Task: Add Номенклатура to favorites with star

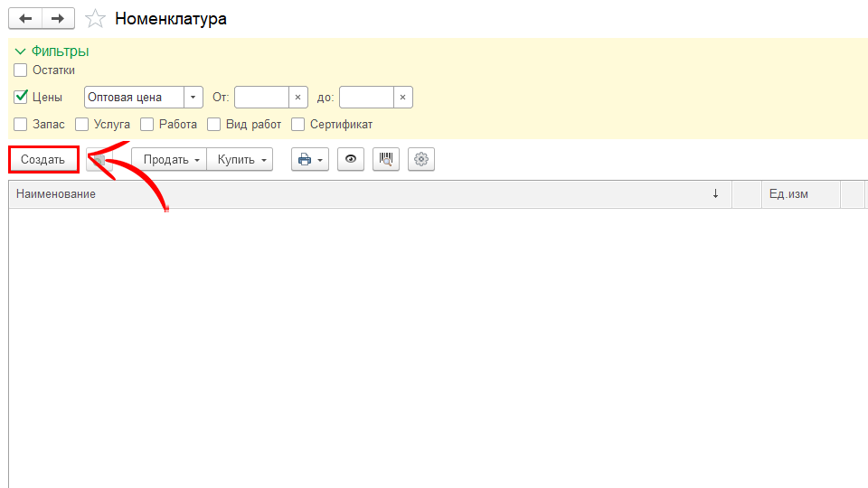Action: click(x=93, y=18)
